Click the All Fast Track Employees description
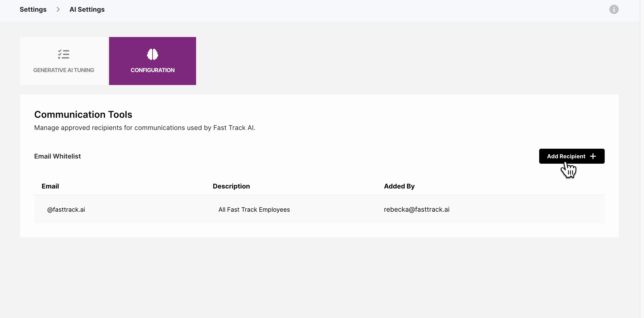This screenshot has width=644, height=318. pos(254,209)
